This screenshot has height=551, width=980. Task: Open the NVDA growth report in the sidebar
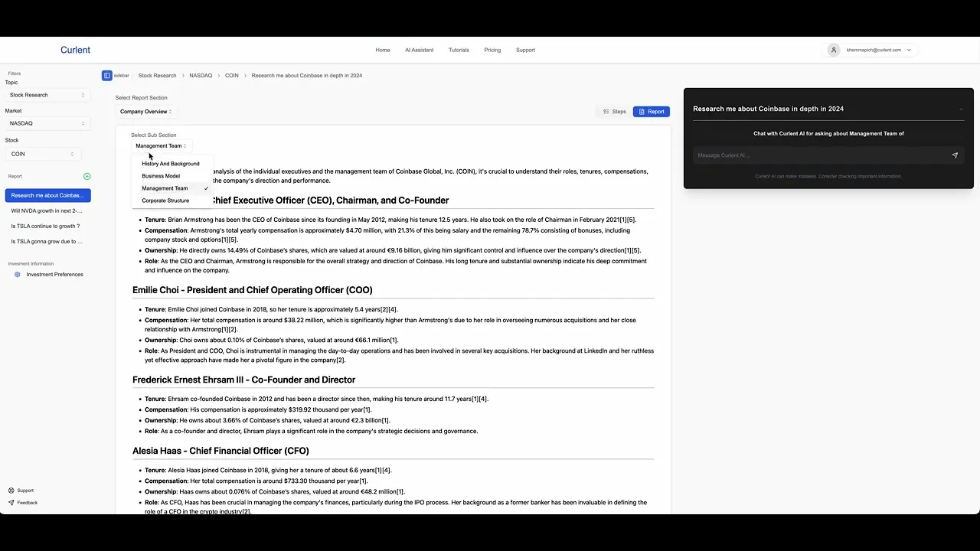tap(47, 210)
